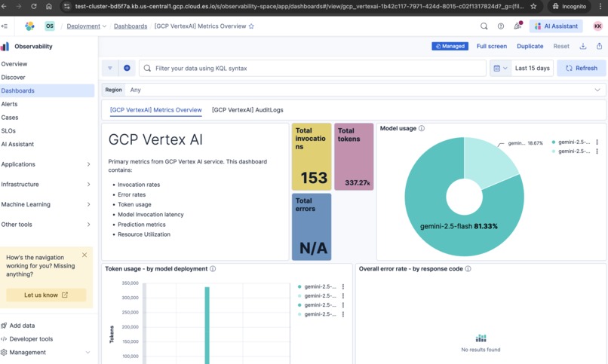The width and height of the screenshot is (608, 364).
Task: Open the KK user avatar menu
Action: 597,26
